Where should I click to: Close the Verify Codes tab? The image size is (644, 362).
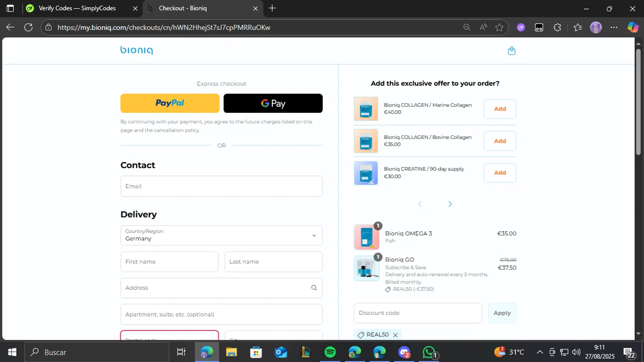click(x=135, y=8)
